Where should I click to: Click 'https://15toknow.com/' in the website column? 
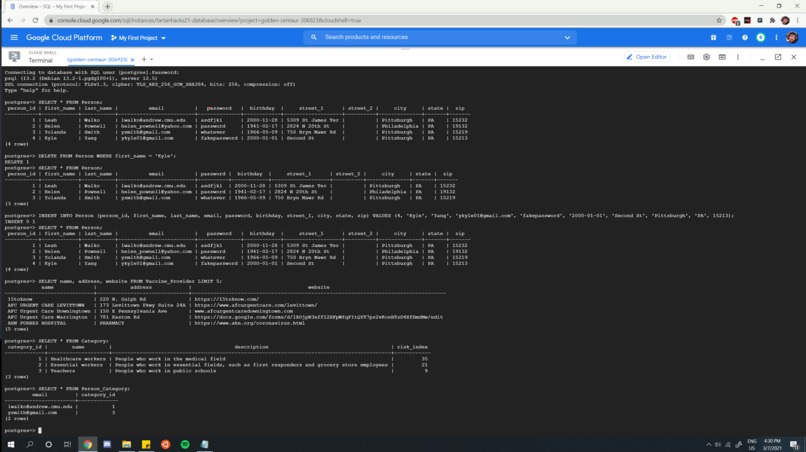(x=227, y=299)
